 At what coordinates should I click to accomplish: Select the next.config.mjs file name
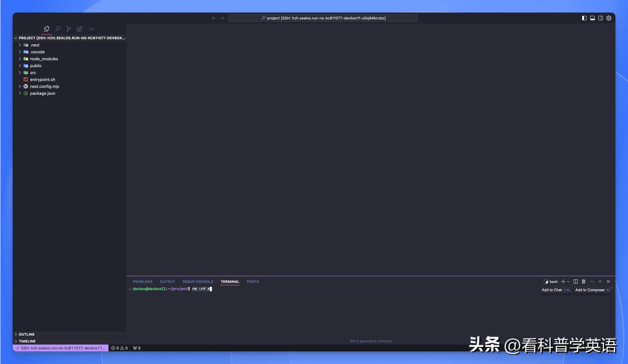pyautogui.click(x=45, y=86)
